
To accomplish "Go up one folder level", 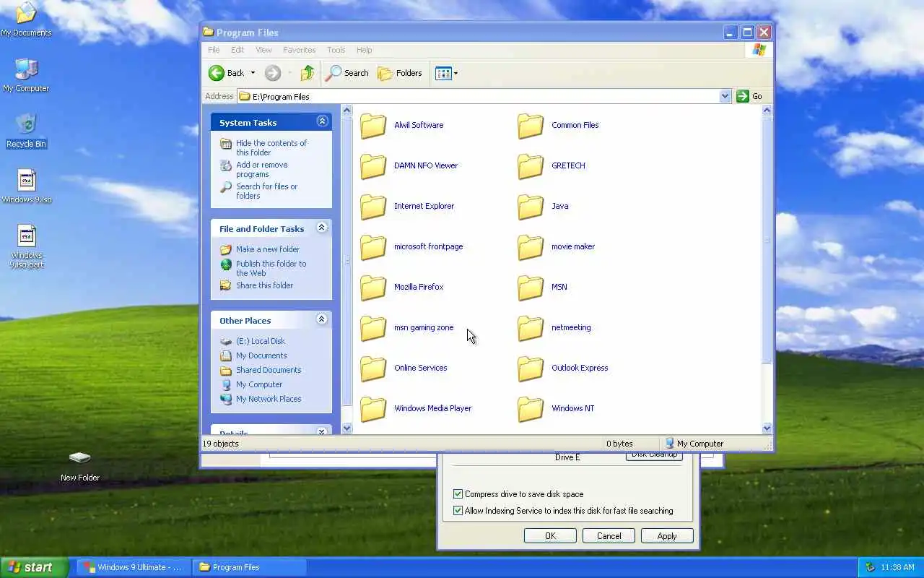I will [x=308, y=73].
